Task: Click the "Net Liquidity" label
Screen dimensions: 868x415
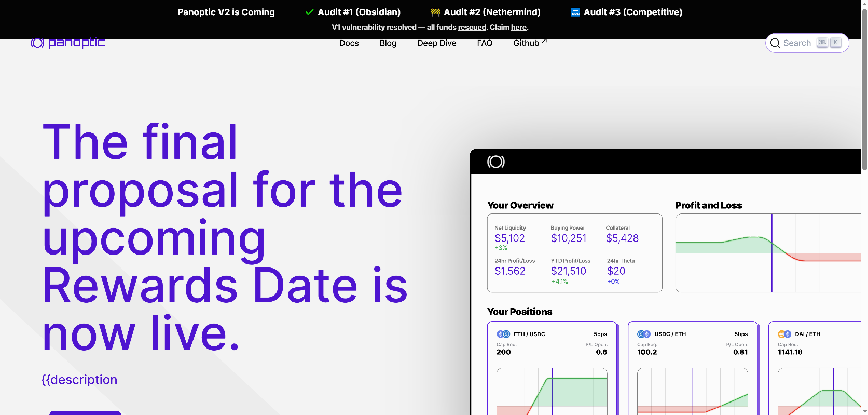Action: click(510, 227)
